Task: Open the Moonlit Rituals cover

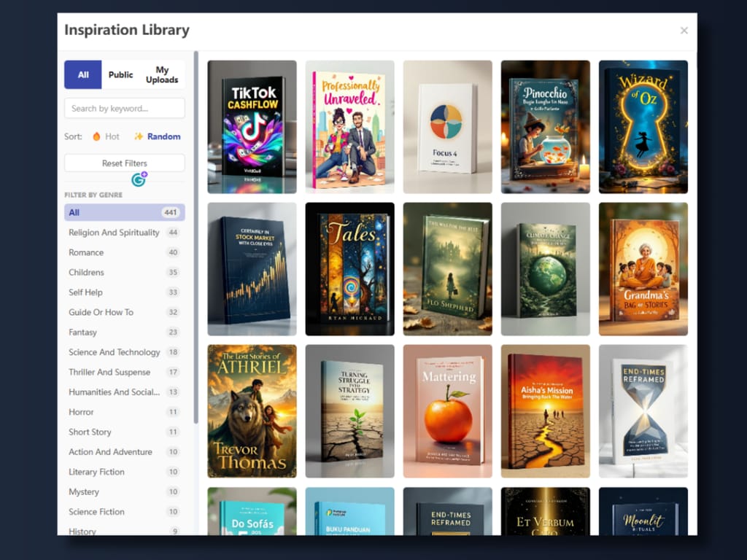Action: point(643,511)
